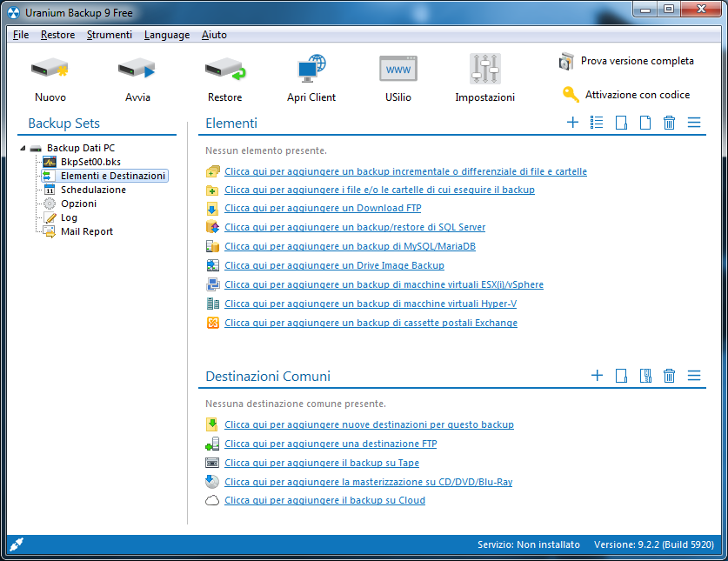Screen dimensions: 728x561
Task: Click link to add nuove destinazioni per questo backup
Action: coord(369,424)
